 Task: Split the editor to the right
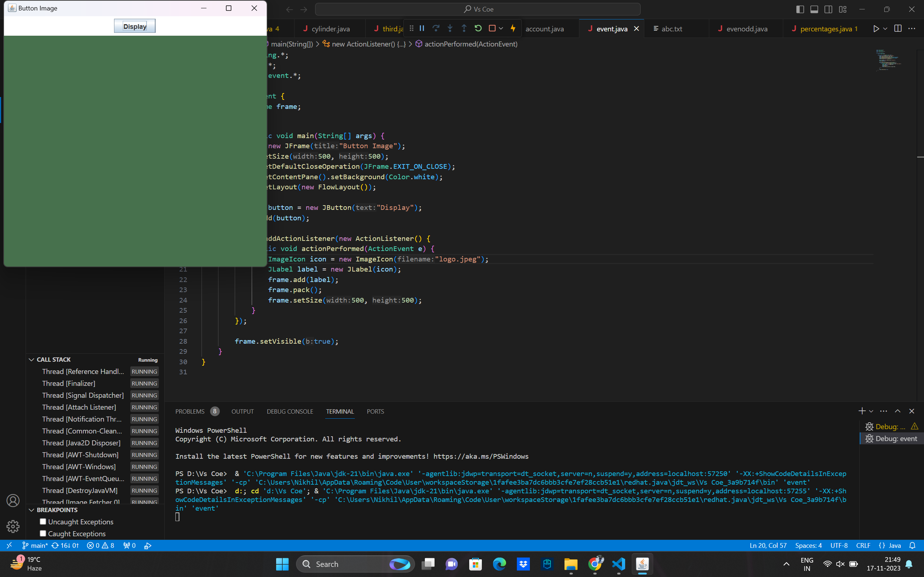(x=898, y=28)
